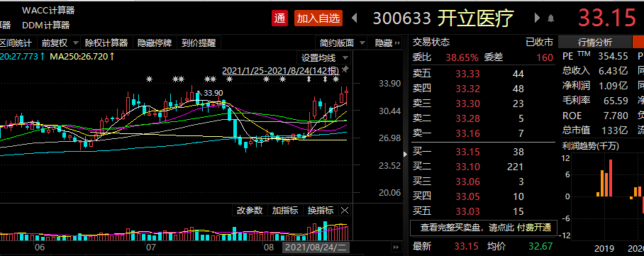
Task: Follow the 付费开通 link
Action: [533, 227]
